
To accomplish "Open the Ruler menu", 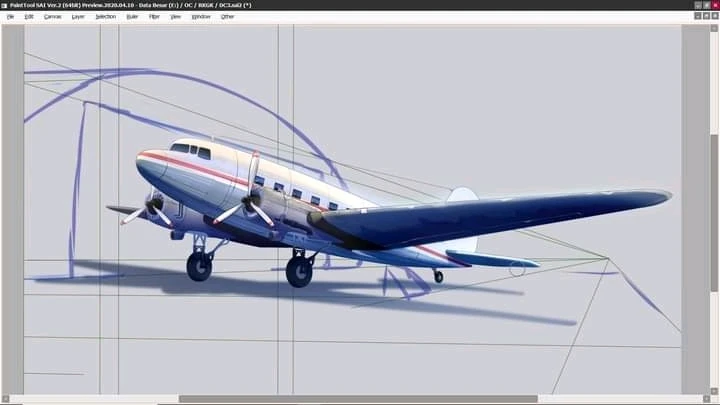I will (x=132, y=17).
